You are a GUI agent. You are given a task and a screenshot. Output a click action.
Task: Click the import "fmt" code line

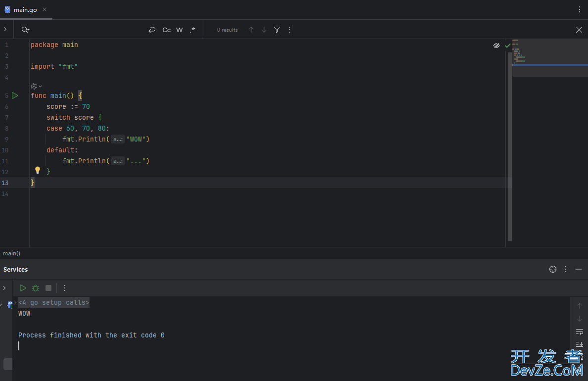point(54,66)
